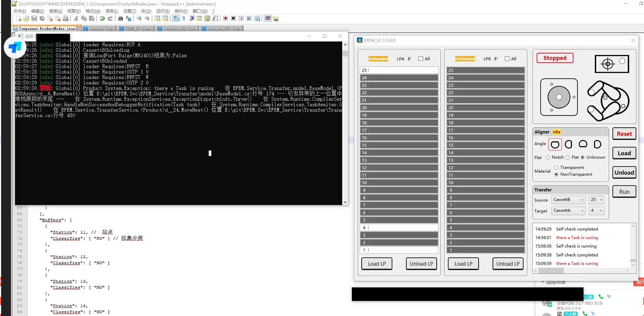The width and height of the screenshot is (644, 316).
Task: Open the Function List toolbar icon
Action: (x=215, y=18)
